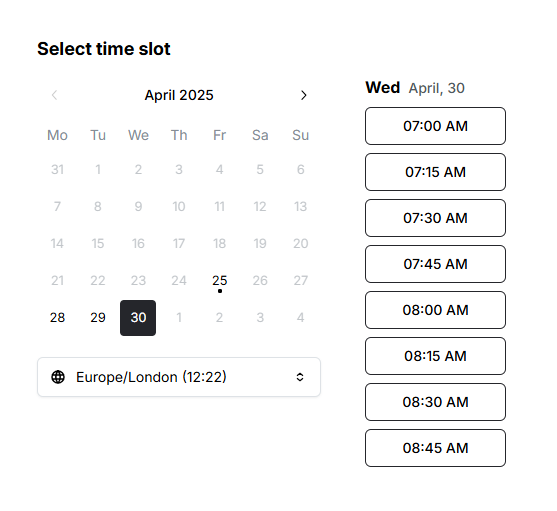The image size is (557, 511).
Task: Click the globe icon in timezone selector
Action: 58,377
